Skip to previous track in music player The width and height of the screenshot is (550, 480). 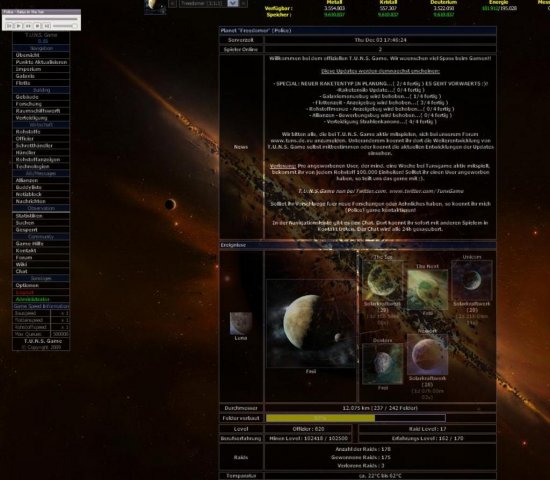[9, 26]
